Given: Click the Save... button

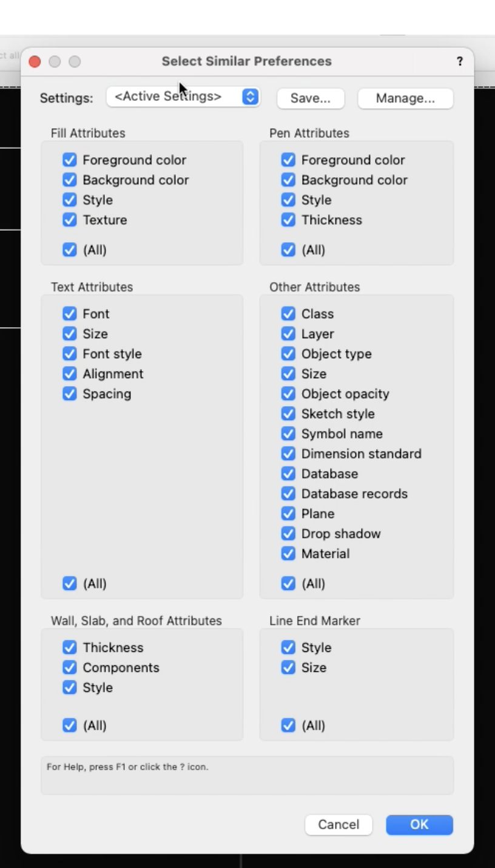Looking at the screenshot, I should coord(311,98).
